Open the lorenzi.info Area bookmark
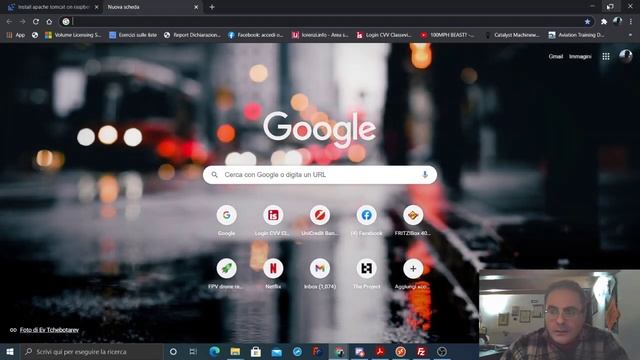Screen dimensions: 640x360 320,35
